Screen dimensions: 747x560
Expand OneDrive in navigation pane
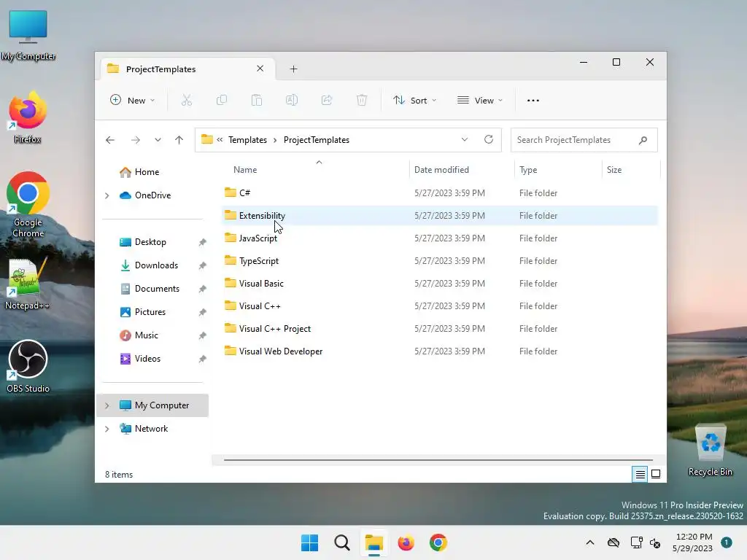coord(107,195)
